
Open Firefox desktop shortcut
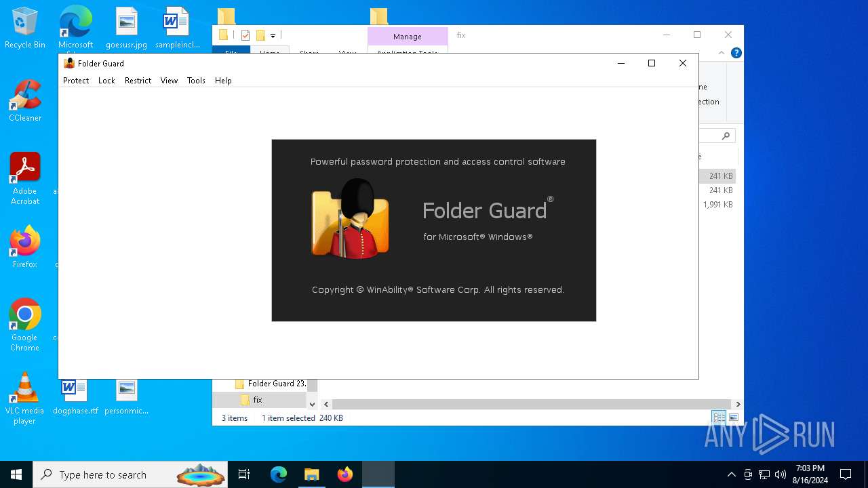[25, 247]
